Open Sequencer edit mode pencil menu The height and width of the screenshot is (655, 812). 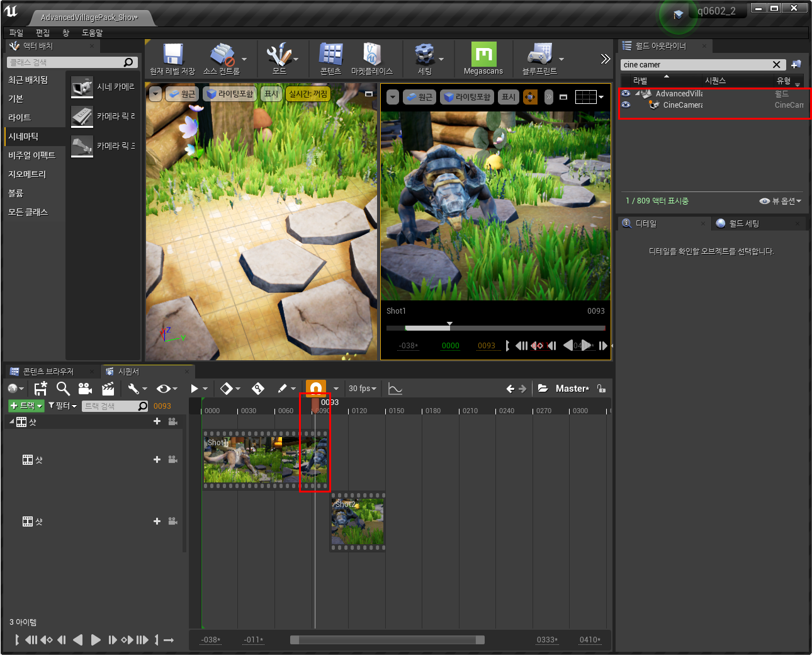[286, 389]
